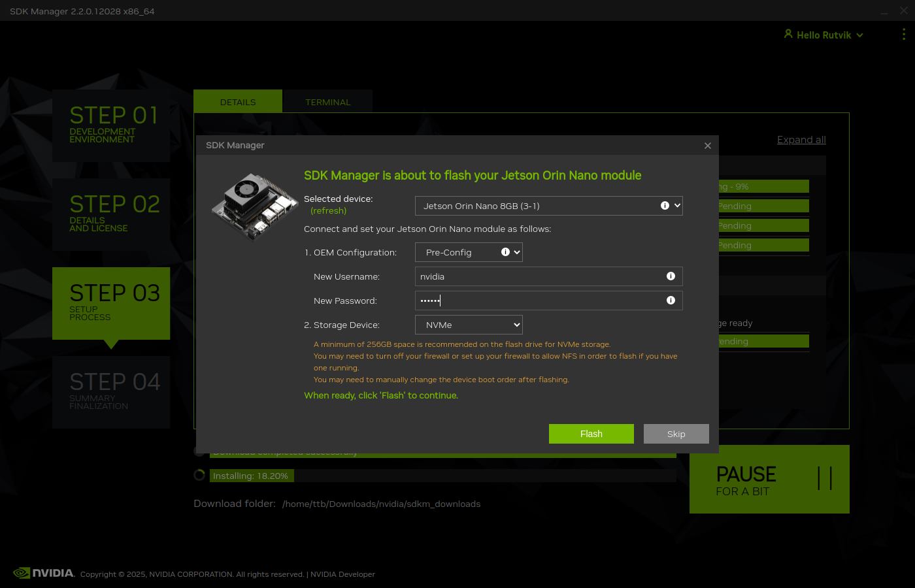This screenshot has width=915, height=588.
Task: Click info icon in New Username field
Action: [x=671, y=276]
